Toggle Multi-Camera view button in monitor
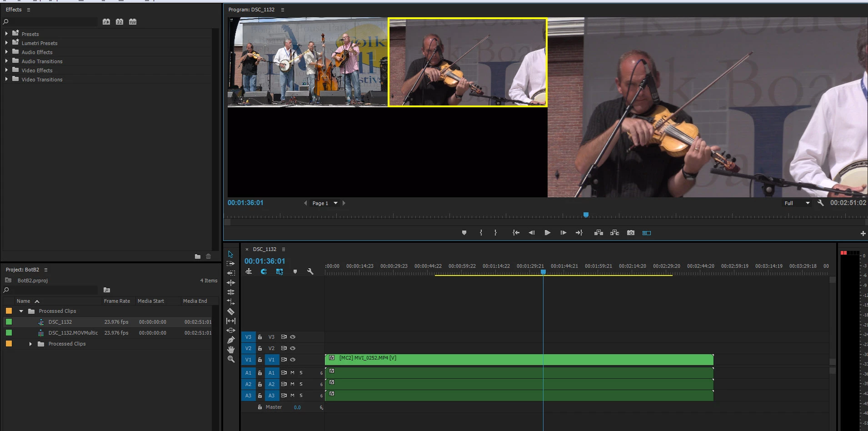This screenshot has height=431, width=868. tap(647, 233)
